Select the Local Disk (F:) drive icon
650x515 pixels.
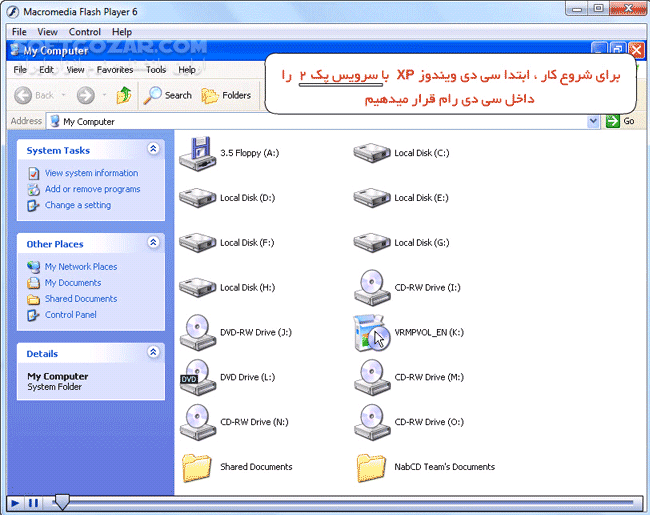[198, 243]
